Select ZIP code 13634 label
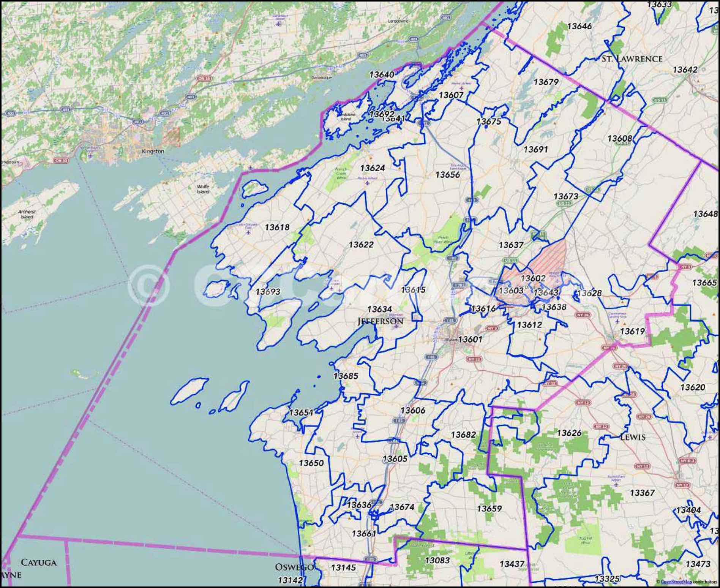 379,309
